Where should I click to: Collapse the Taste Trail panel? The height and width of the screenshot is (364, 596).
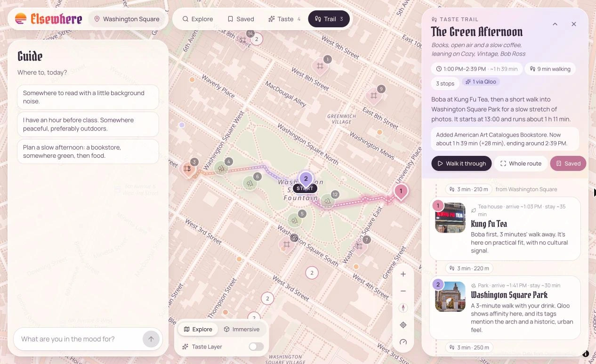pyautogui.click(x=555, y=24)
